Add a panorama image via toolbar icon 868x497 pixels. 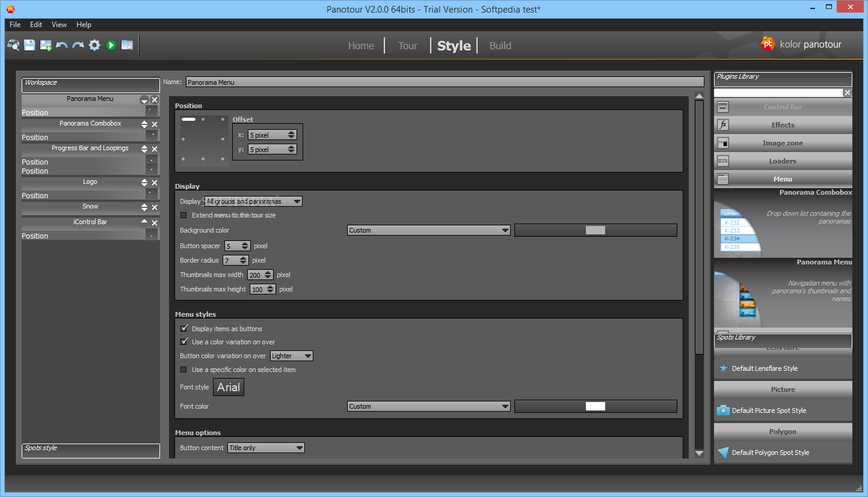coord(46,45)
